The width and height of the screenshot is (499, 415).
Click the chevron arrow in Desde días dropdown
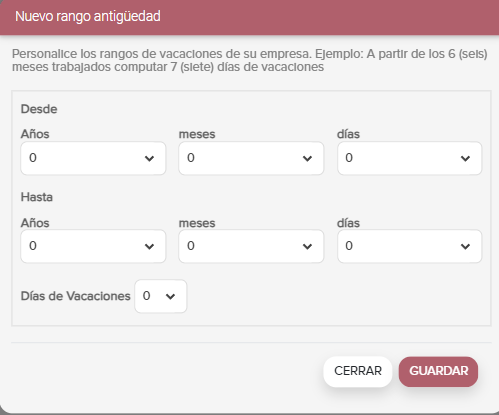tap(465, 159)
